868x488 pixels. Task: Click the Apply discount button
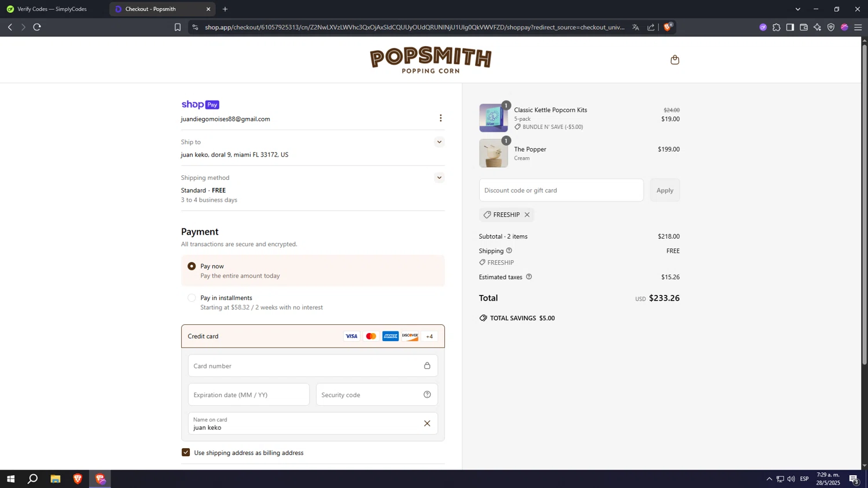tap(664, 190)
